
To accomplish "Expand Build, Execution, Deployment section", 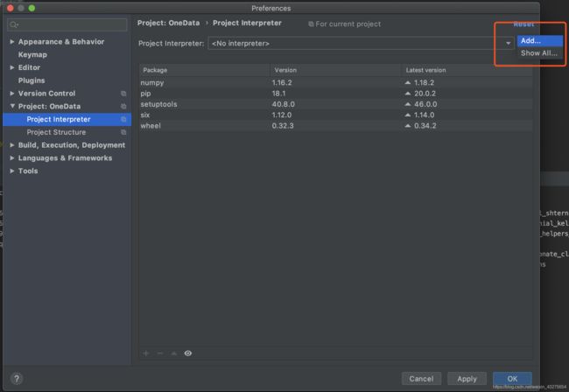I will [x=12, y=145].
